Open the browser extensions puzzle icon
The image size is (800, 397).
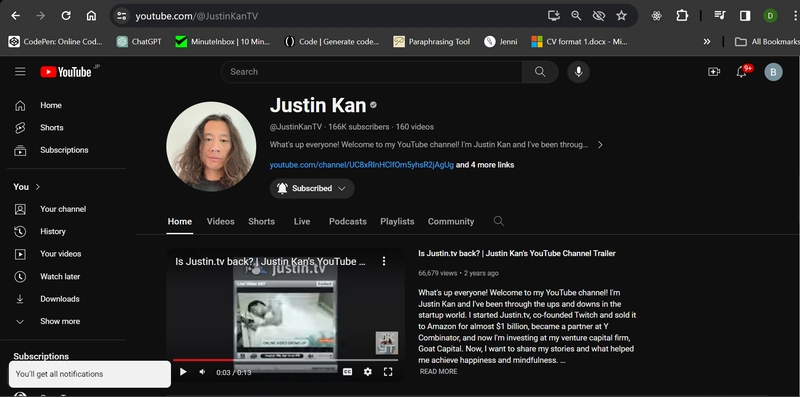tap(682, 16)
